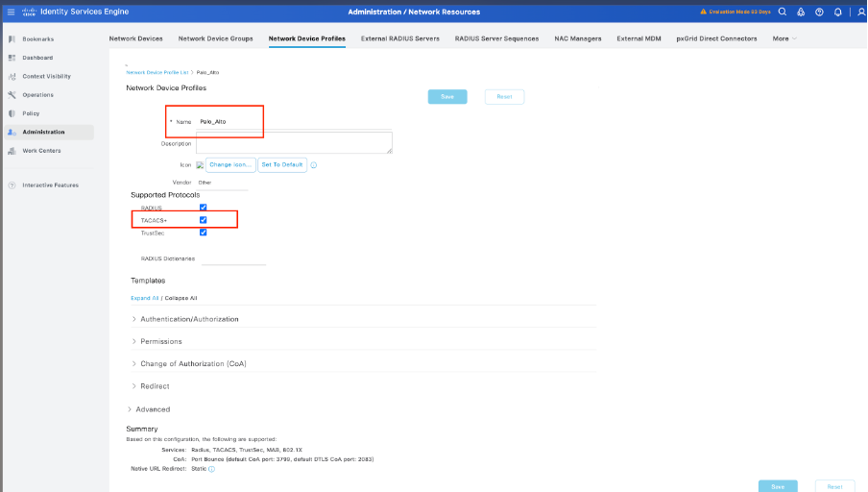
Task: Open the icon left of help in header
Action: pyautogui.click(x=801, y=12)
